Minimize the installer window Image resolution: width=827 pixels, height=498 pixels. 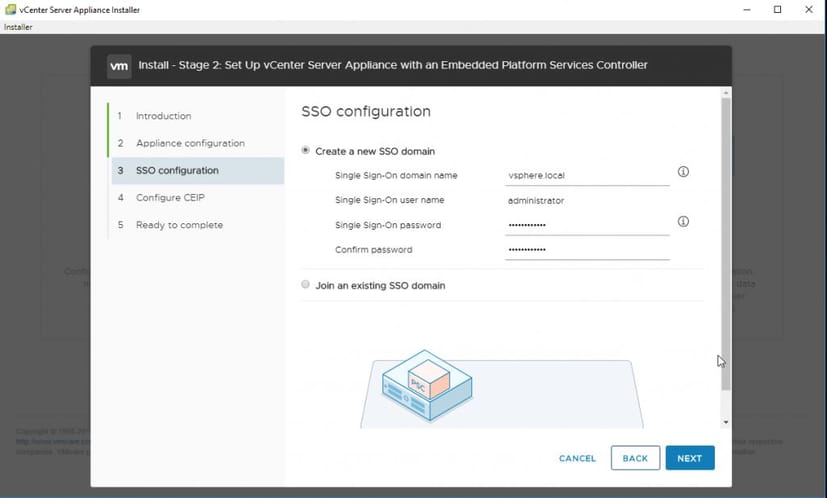(x=746, y=9)
